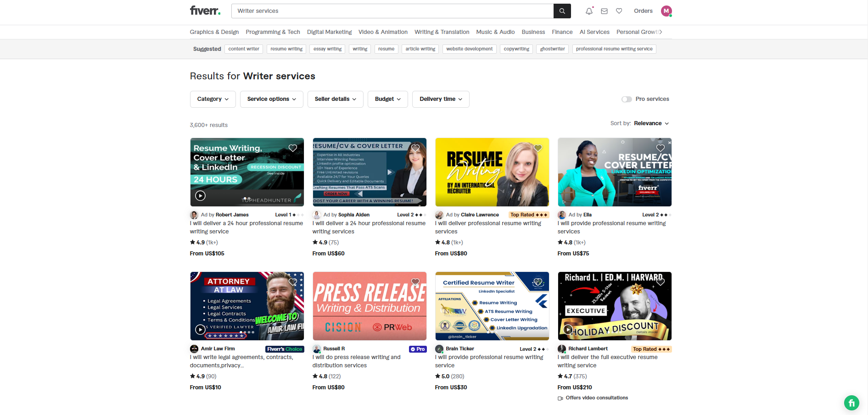Select the 'essay writing' suggestion
The width and height of the screenshot is (868, 415).
point(327,49)
